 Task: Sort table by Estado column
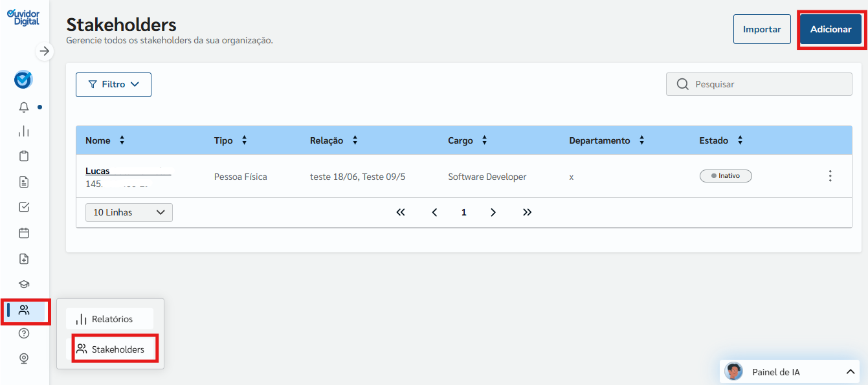(x=740, y=140)
